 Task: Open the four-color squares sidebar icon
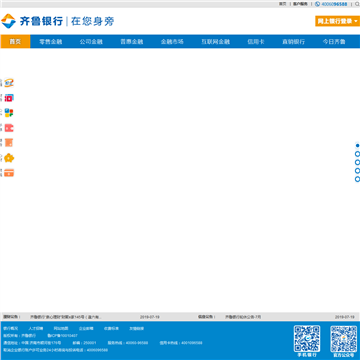pos(9,113)
